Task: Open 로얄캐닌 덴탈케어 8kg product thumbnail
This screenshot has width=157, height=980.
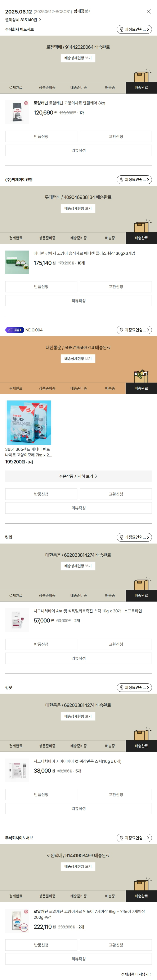Action: [17, 112]
